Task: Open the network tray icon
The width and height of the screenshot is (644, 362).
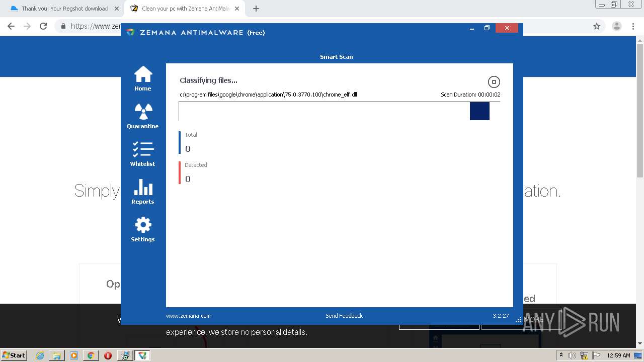Action: pos(584,355)
